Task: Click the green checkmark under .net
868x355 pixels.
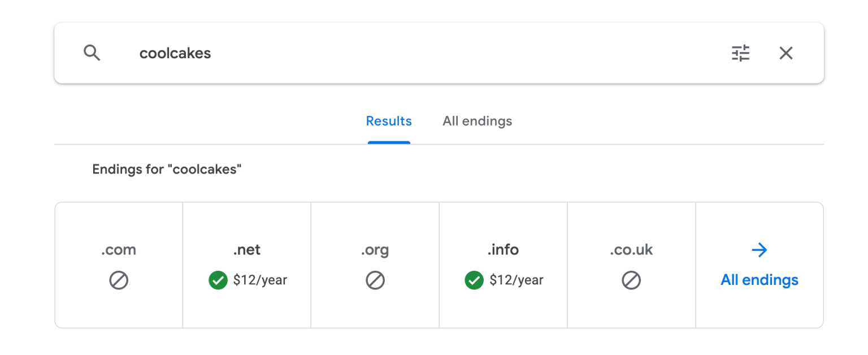Action: (218, 280)
